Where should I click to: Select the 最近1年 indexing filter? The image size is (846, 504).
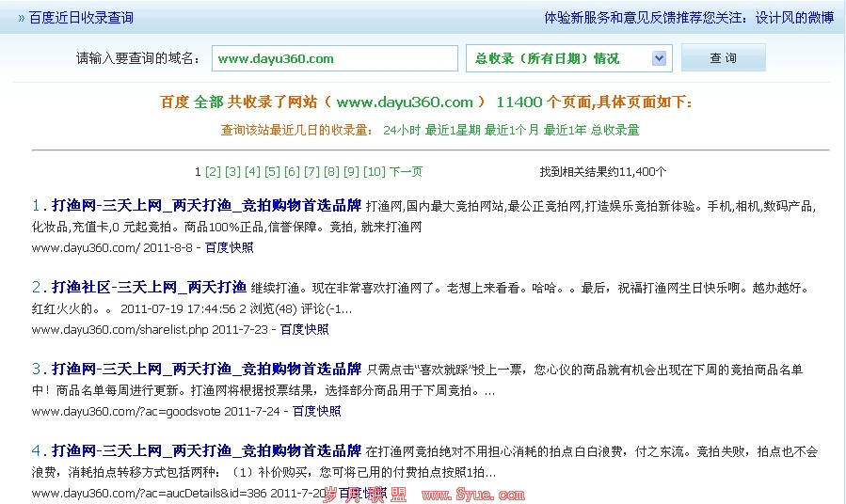[565, 130]
